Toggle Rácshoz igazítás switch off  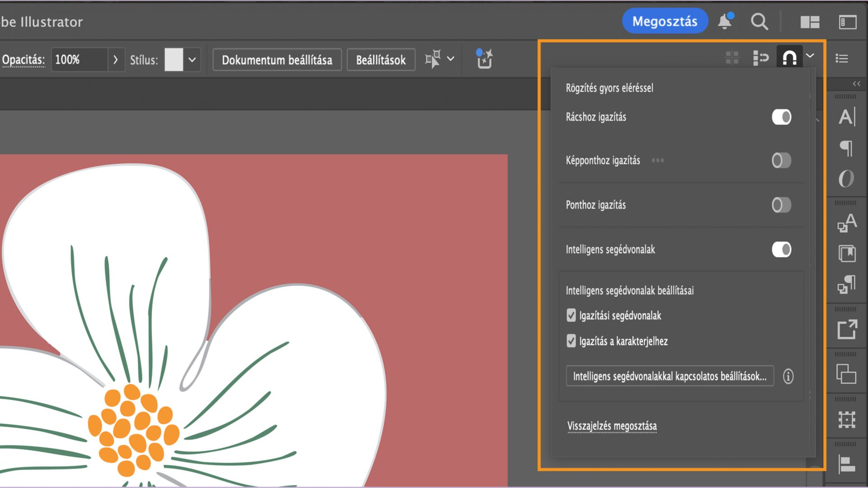tap(781, 117)
